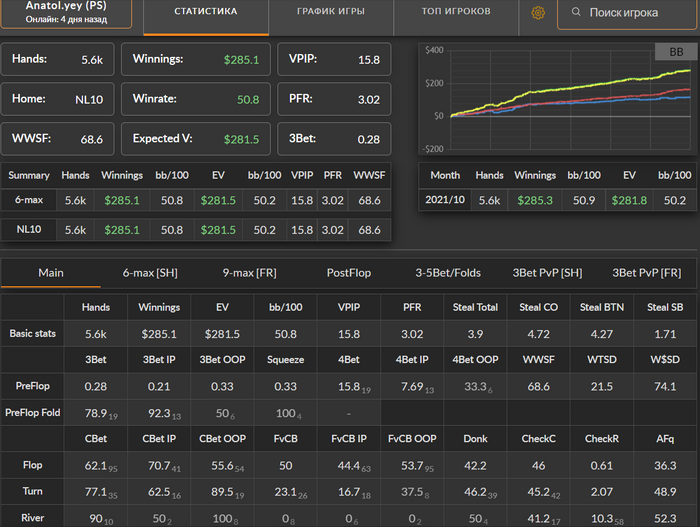Open the 3Bet PvP [SH] tab
The width and height of the screenshot is (700, 527).
[x=547, y=273]
